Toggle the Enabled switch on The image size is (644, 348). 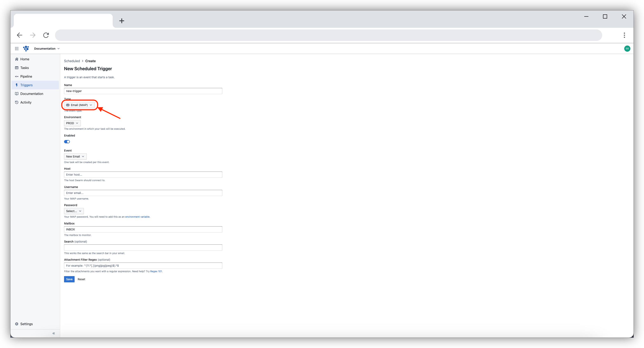click(x=67, y=141)
